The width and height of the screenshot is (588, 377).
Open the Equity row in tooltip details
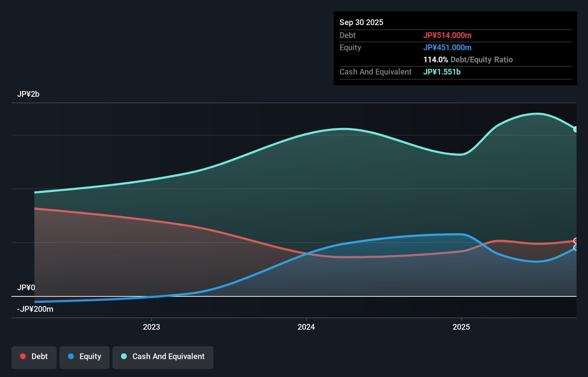point(350,47)
